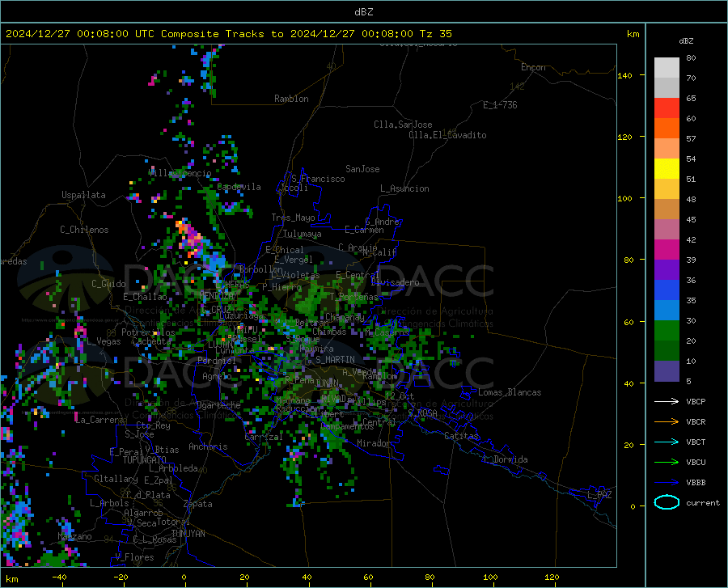
Task: Click the 'Lomas_Blancas' place label
Action: coord(510,392)
